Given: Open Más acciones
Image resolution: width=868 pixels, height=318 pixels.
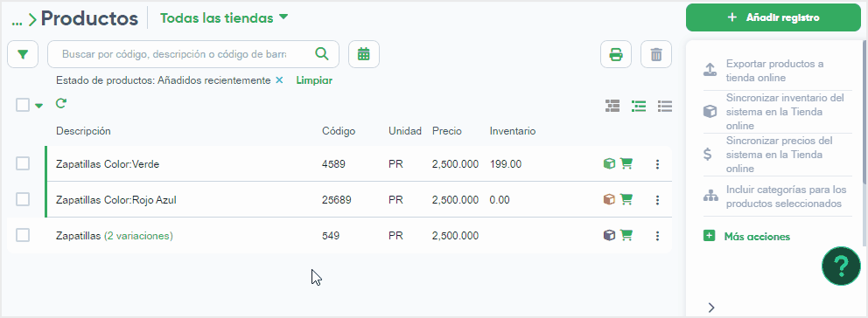Looking at the screenshot, I should 757,237.
